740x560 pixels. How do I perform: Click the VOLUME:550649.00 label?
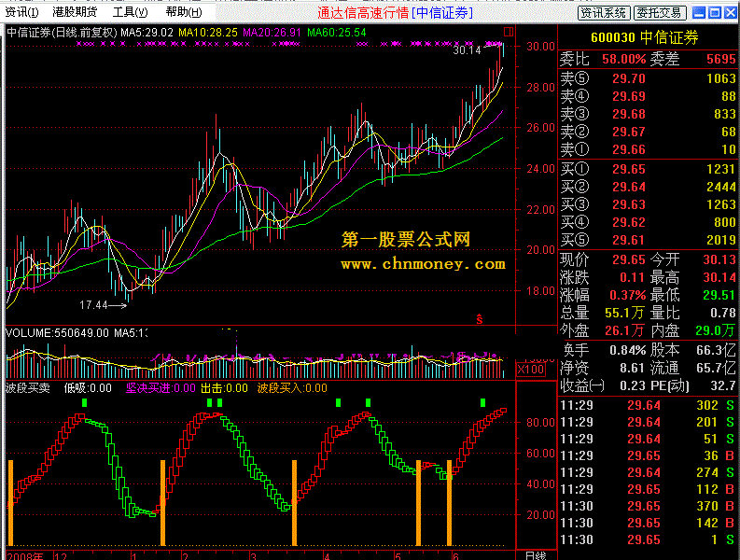(x=57, y=333)
